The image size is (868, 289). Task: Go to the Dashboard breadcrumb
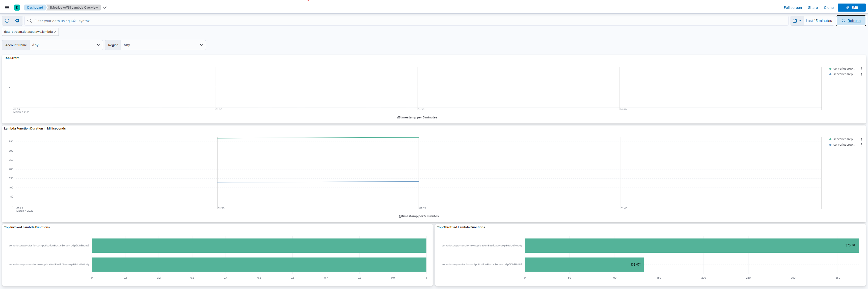[35, 7]
